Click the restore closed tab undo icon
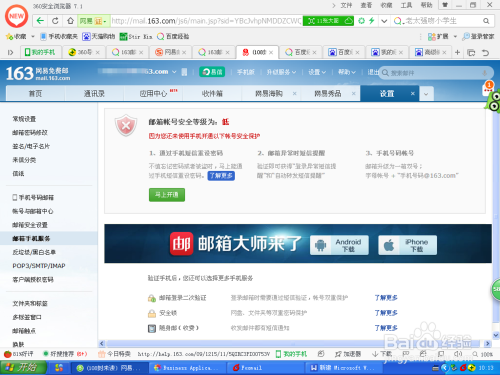Viewport: 500px width, 375px height. click(x=485, y=52)
